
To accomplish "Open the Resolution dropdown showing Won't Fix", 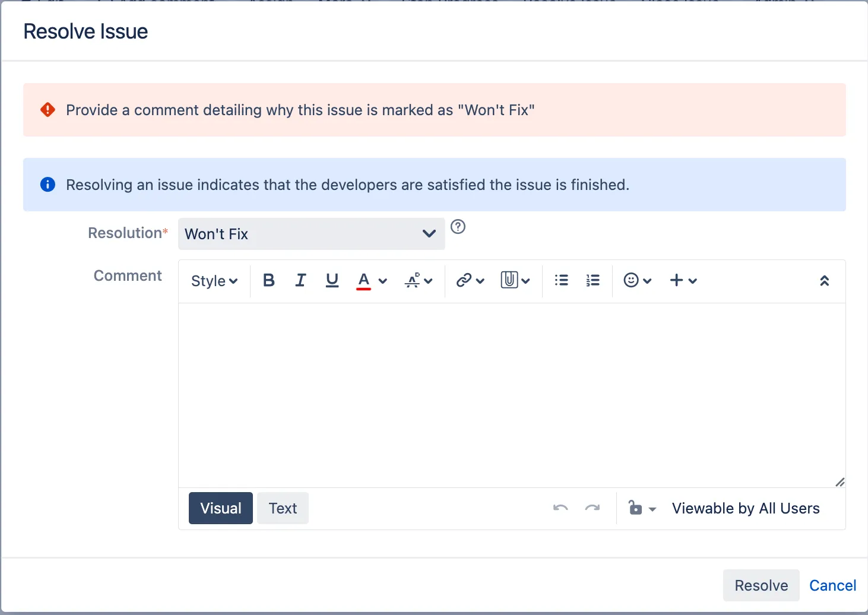I will (312, 234).
